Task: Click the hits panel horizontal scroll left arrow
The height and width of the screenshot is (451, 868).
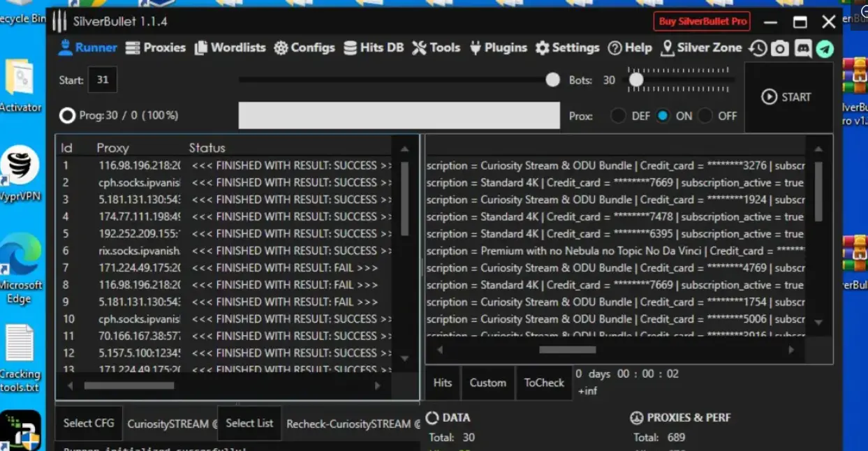Action: pyautogui.click(x=439, y=350)
